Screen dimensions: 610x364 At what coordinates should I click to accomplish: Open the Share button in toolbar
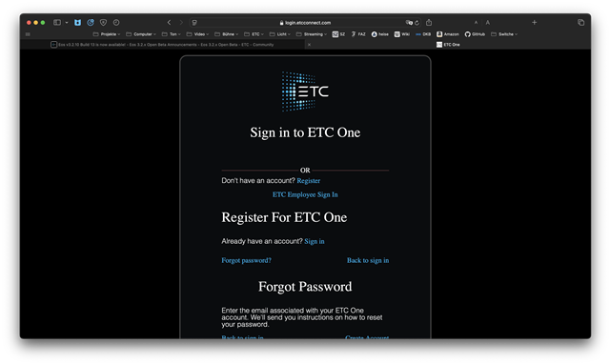coord(429,23)
